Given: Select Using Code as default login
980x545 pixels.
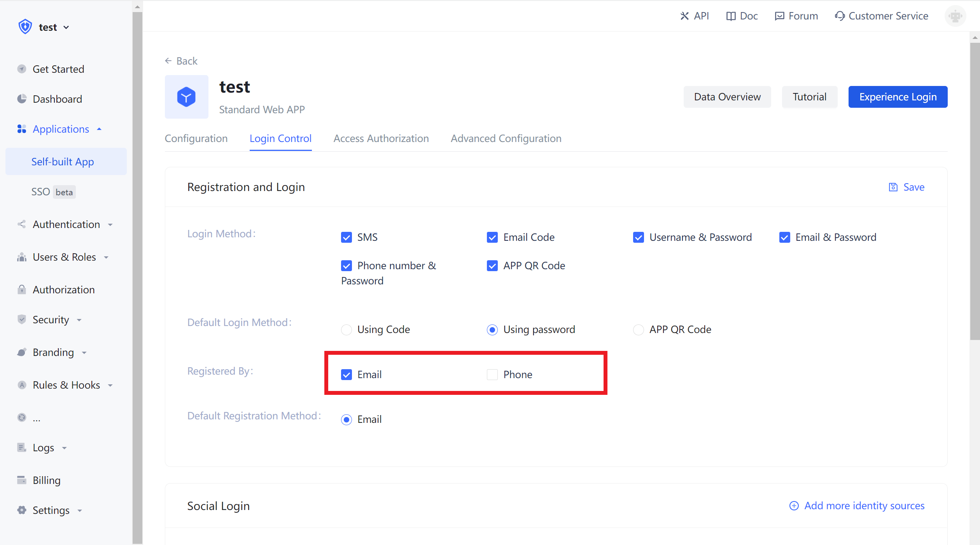Looking at the screenshot, I should 346,329.
